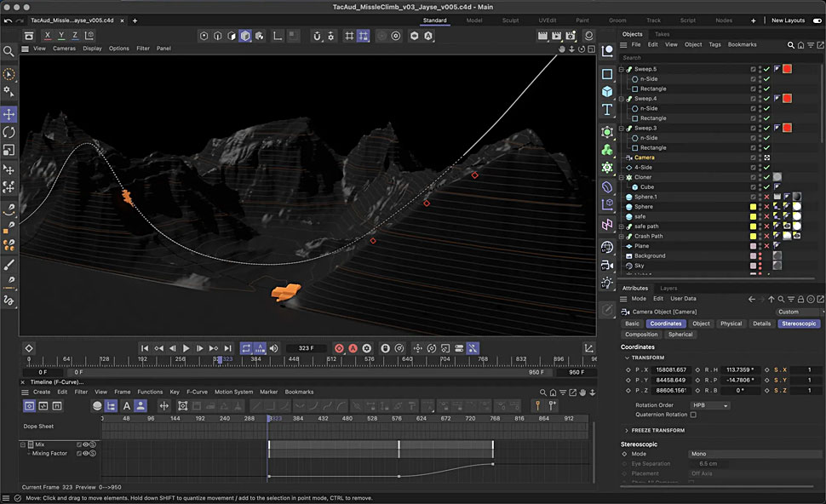The image size is (826, 504).
Task: Open the Rotation Order HPB dropdown
Action: click(709, 405)
